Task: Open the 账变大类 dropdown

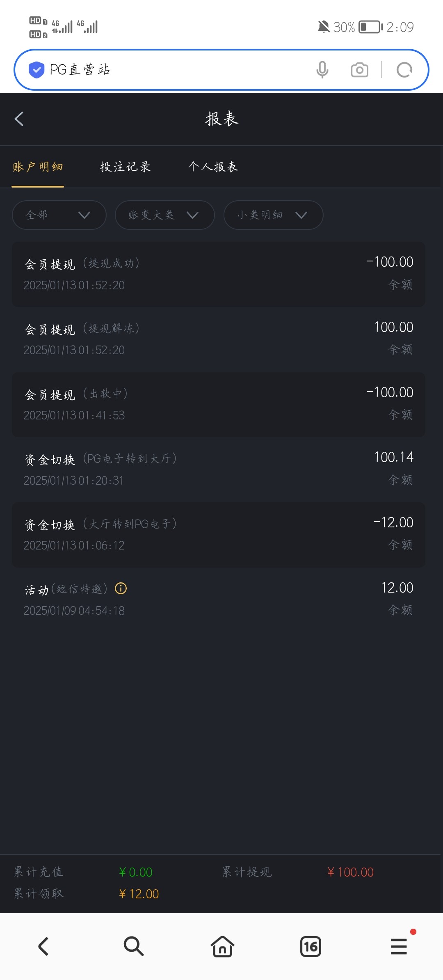Action: point(164,215)
